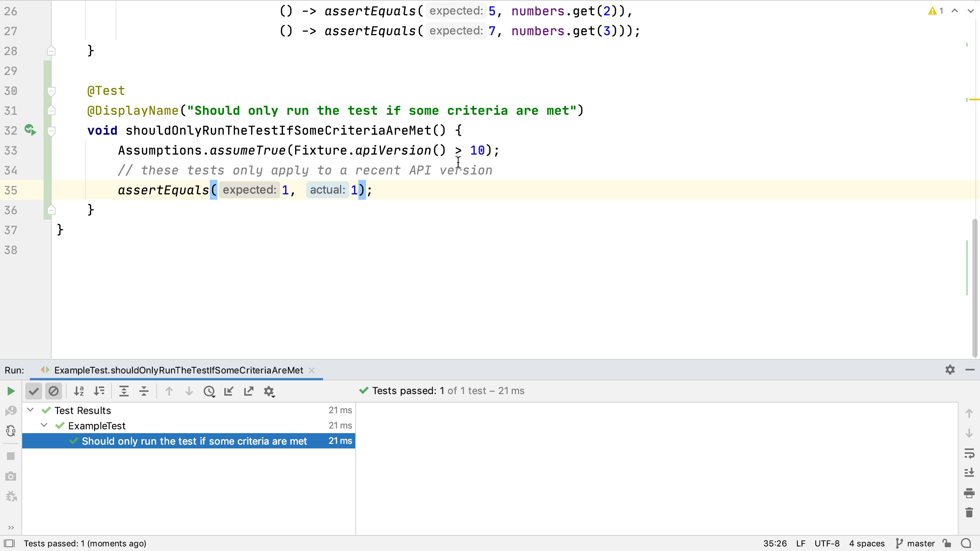Select 'Should only run the test' result
Image resolution: width=980 pixels, height=551 pixels.
[189, 441]
